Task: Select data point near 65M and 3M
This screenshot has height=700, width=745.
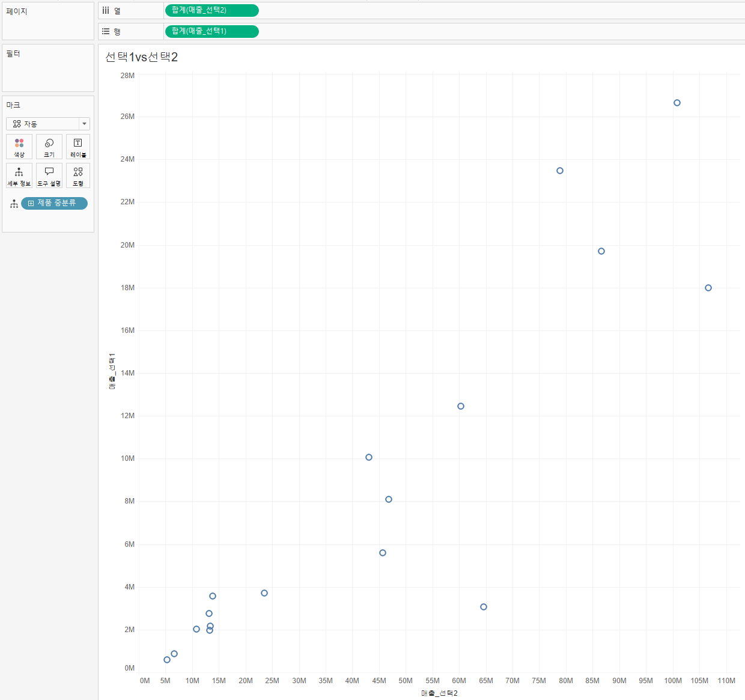Action: coord(484,607)
